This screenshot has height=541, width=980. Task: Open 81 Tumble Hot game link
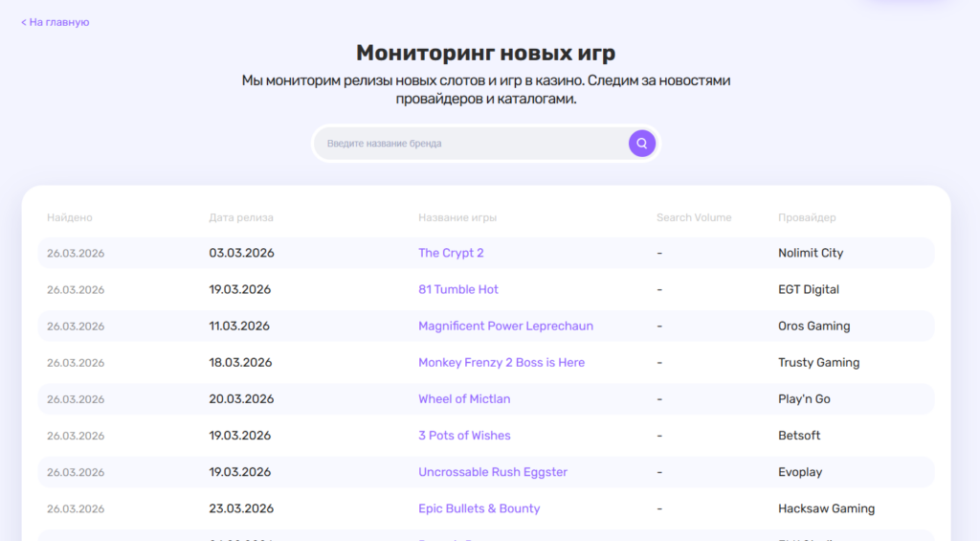coord(458,289)
